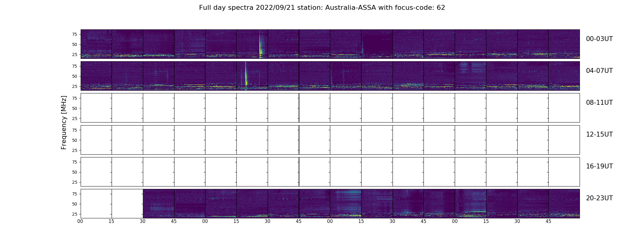
Task: Click the '04-07UT' row label
Action: pyautogui.click(x=599, y=71)
